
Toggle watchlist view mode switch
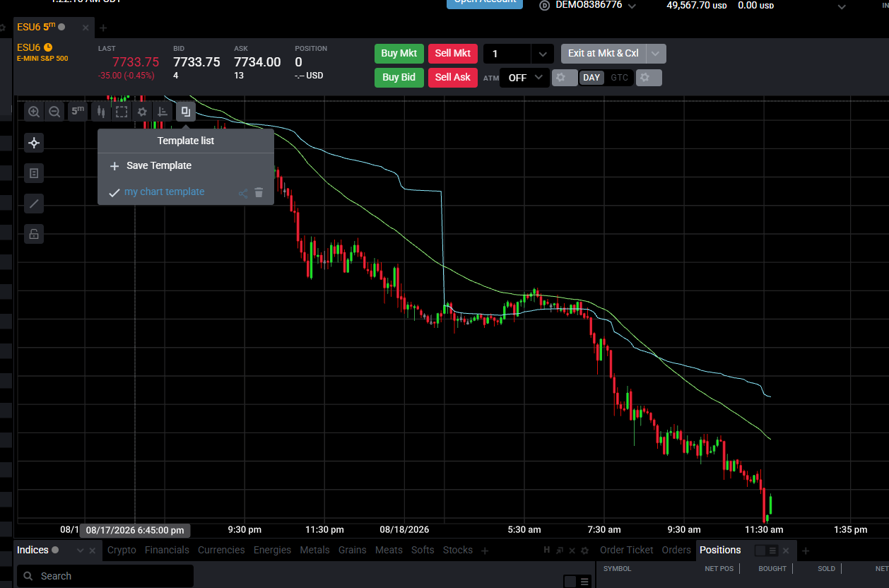click(x=577, y=581)
